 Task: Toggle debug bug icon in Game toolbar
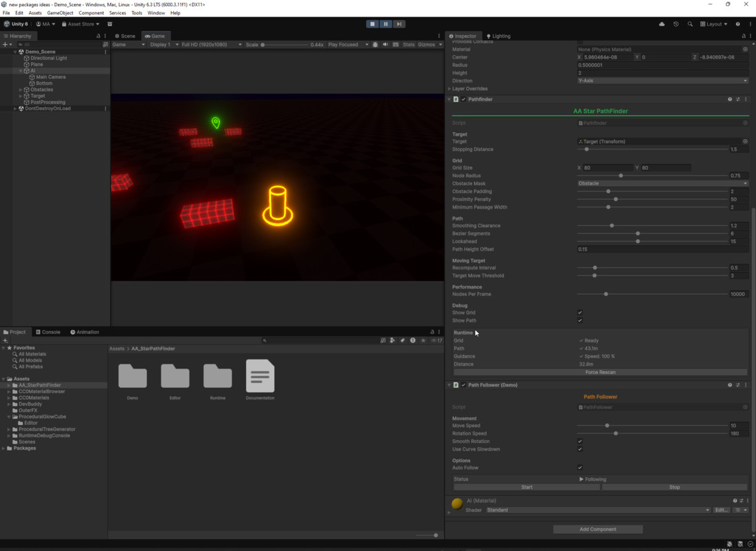click(x=375, y=44)
